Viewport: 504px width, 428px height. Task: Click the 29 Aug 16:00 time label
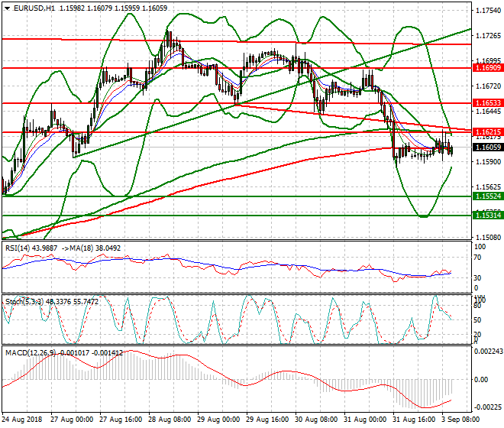267,420
